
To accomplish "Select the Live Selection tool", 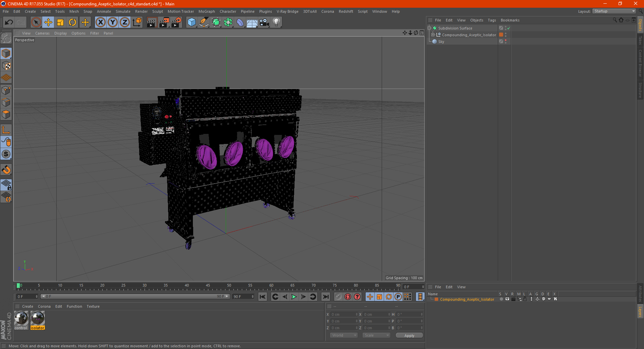I will [x=36, y=22].
